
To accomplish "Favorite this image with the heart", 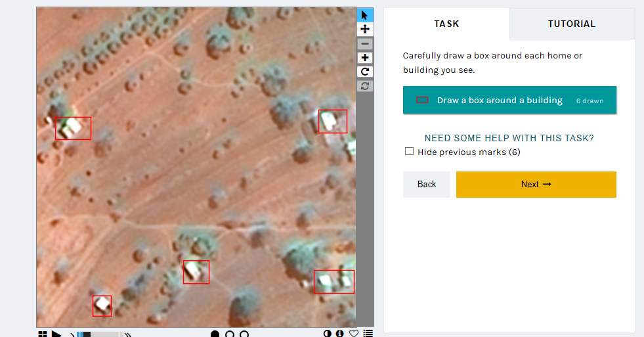I will 354,334.
